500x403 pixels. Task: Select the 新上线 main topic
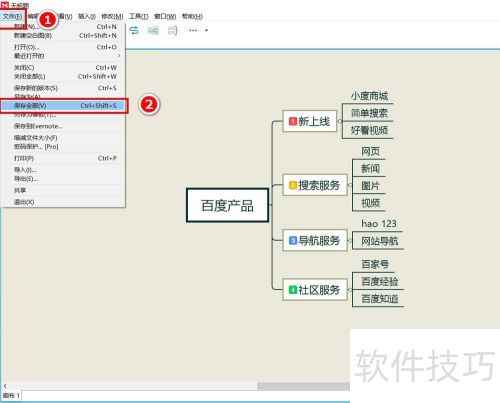point(310,121)
